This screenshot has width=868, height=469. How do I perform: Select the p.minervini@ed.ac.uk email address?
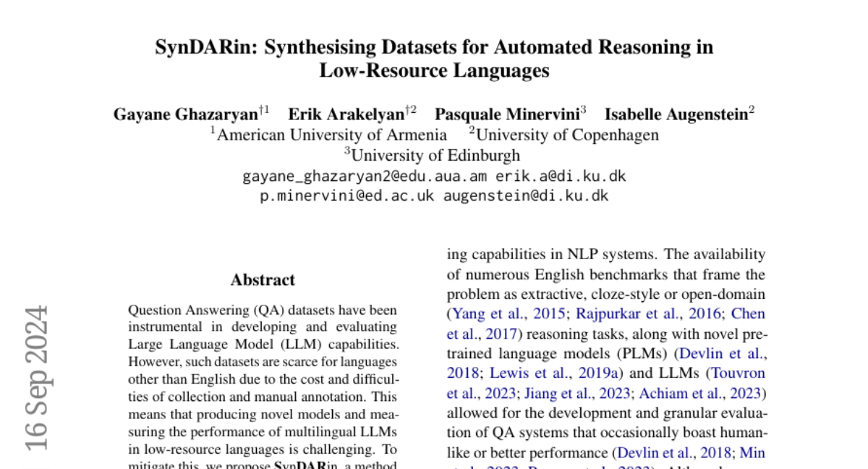[x=347, y=195]
